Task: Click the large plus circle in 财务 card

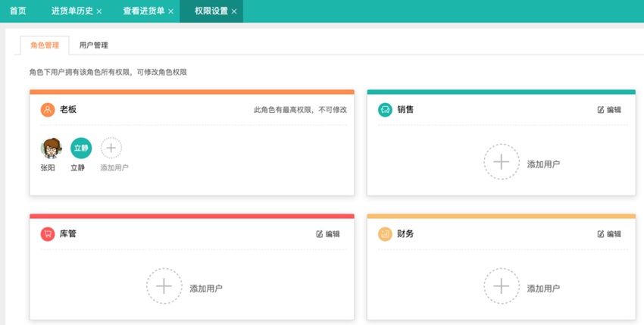Action: [501, 286]
